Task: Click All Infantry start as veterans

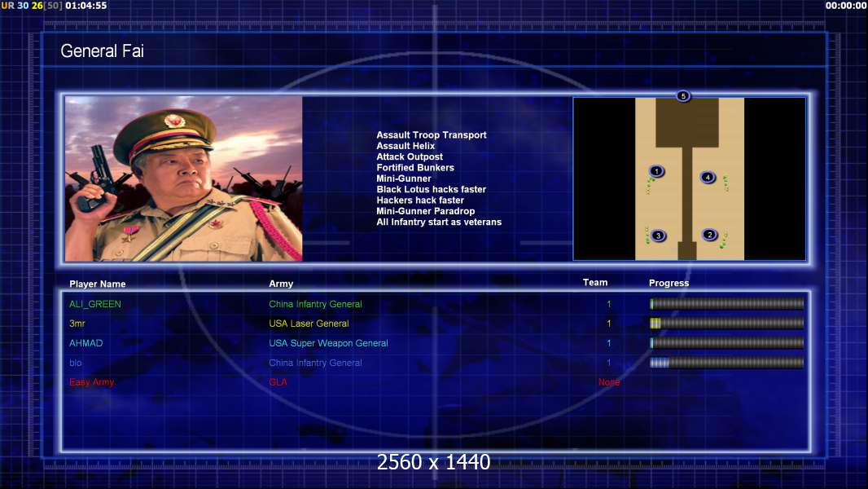Action: click(x=439, y=222)
